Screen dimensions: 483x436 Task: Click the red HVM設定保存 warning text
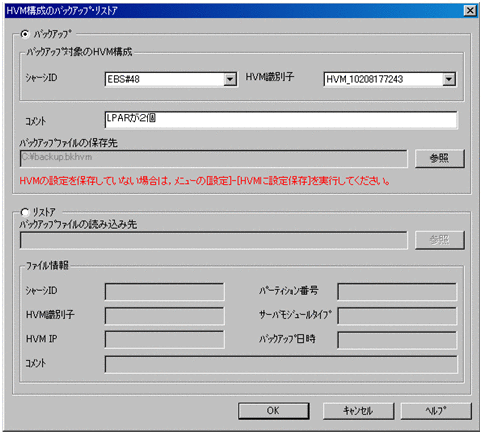[x=204, y=181]
